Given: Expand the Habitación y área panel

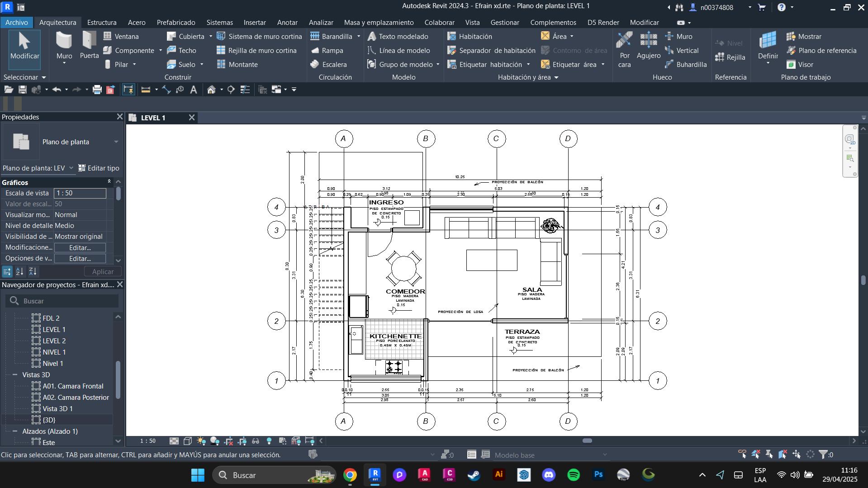Looking at the screenshot, I should pyautogui.click(x=528, y=77).
